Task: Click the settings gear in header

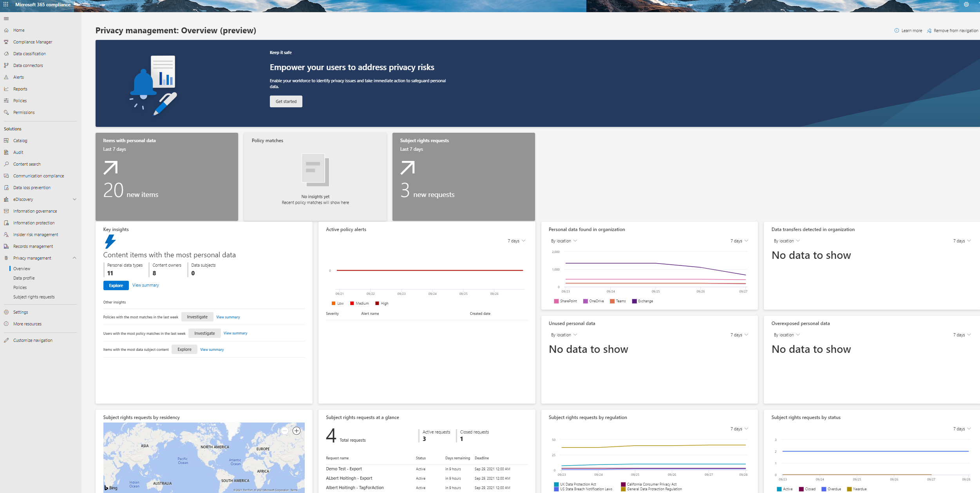Action: [966, 4]
